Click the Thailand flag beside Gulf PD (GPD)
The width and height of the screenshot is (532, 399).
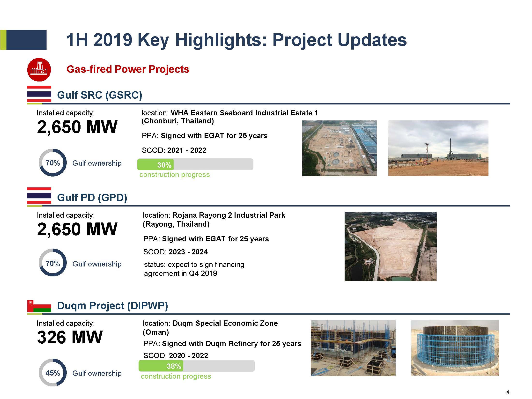coord(39,196)
